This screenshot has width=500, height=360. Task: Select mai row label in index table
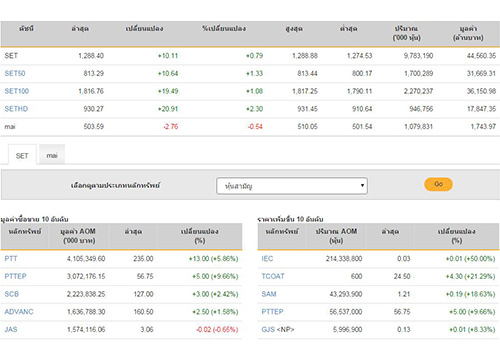click(10, 126)
